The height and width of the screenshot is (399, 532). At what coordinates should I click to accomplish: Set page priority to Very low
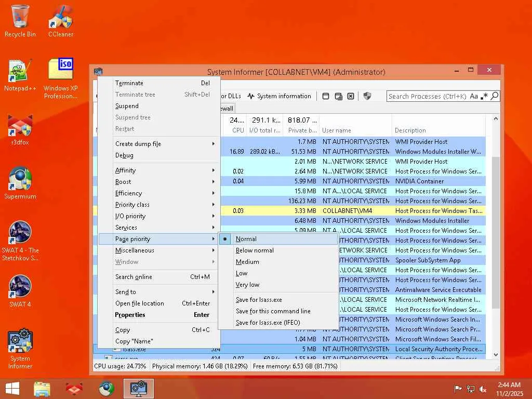tap(278, 285)
